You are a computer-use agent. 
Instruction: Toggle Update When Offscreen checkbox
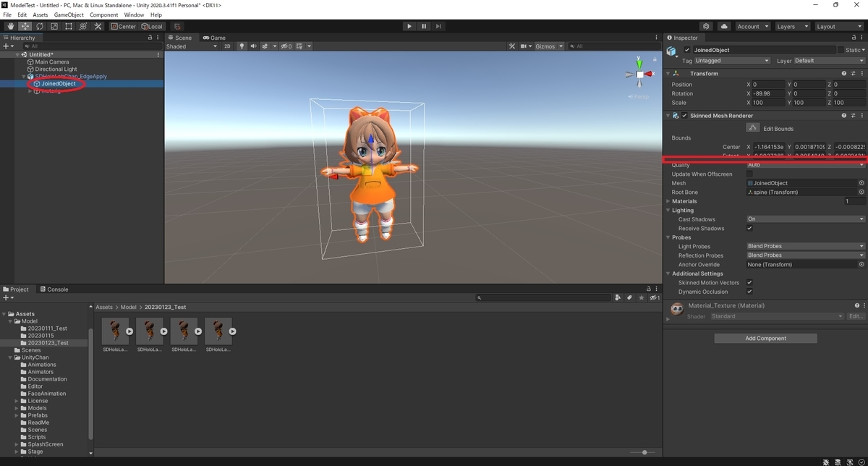click(749, 174)
